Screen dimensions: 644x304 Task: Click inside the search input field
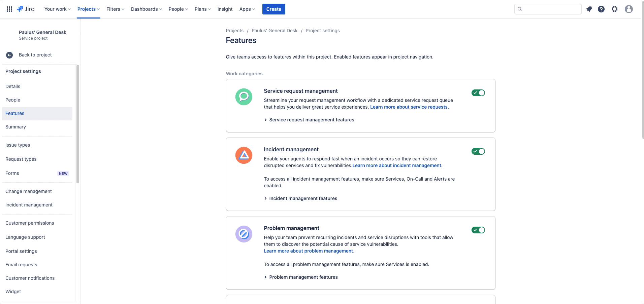pos(548,9)
